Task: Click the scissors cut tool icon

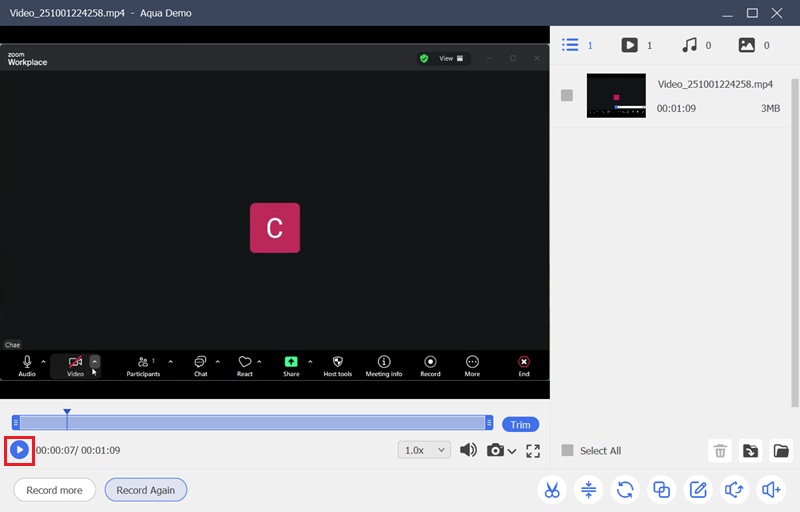Action: pyautogui.click(x=551, y=490)
